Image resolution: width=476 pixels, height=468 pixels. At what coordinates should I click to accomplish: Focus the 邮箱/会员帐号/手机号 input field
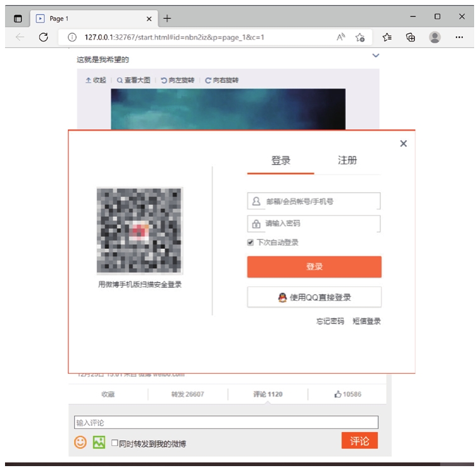click(314, 201)
